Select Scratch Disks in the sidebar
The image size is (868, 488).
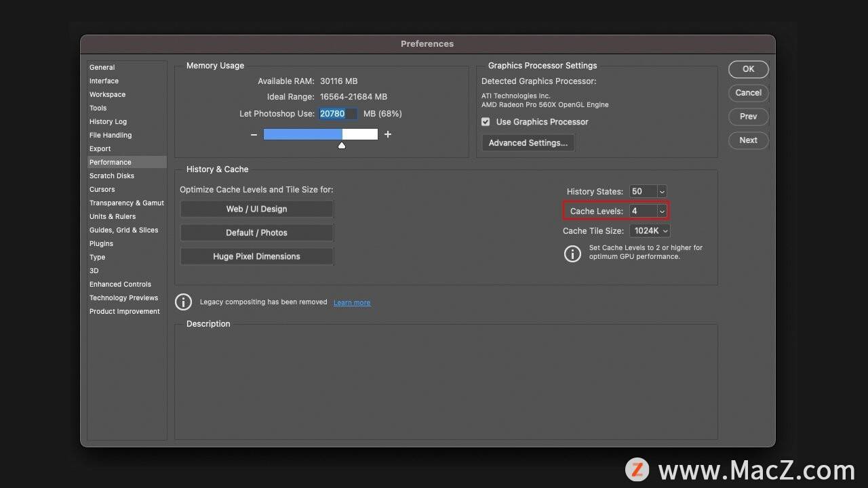[112, 176]
